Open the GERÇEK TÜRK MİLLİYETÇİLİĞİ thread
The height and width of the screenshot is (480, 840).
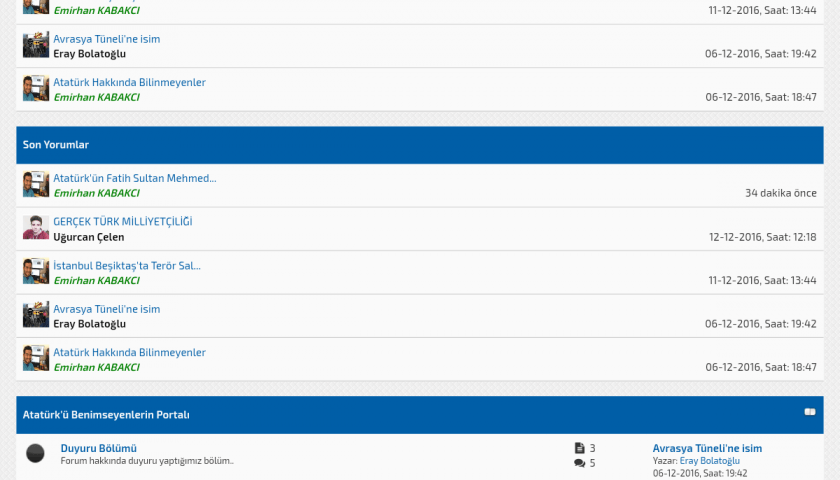click(122, 222)
